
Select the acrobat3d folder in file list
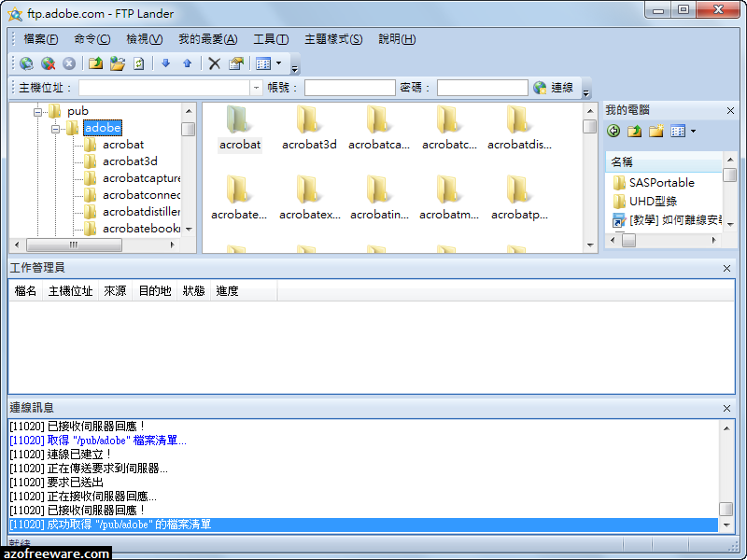[309, 128]
